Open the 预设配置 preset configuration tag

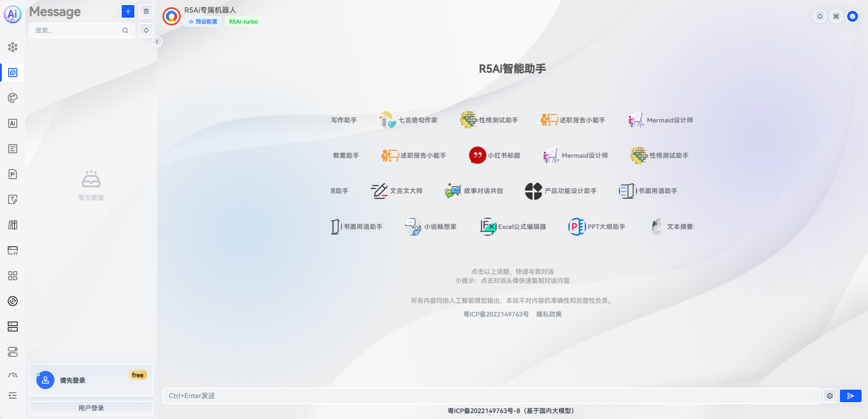(203, 22)
